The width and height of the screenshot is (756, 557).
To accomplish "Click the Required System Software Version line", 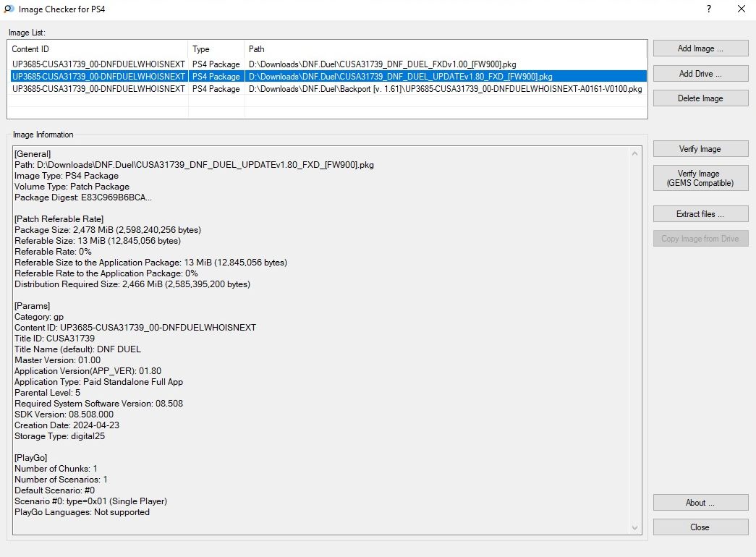I will (x=99, y=404).
